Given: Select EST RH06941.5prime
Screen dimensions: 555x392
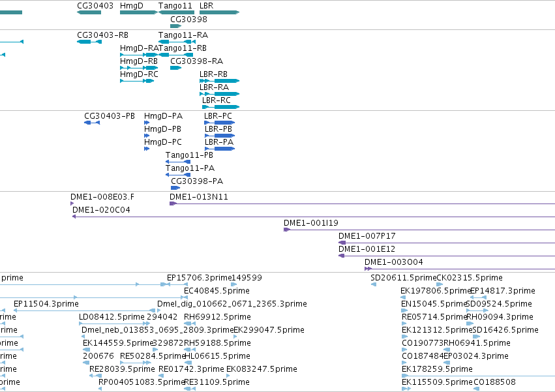Looking at the screenshot, I should [477, 343].
